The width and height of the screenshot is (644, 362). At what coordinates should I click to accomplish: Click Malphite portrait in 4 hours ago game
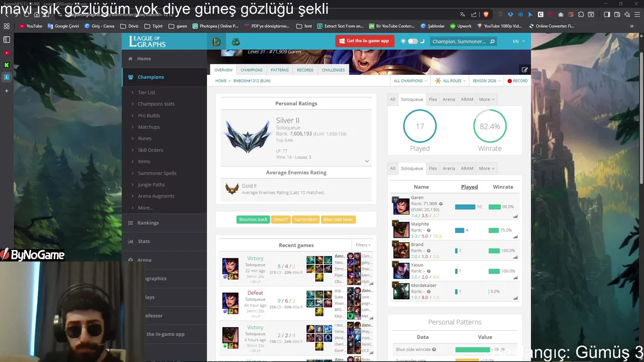point(230,335)
